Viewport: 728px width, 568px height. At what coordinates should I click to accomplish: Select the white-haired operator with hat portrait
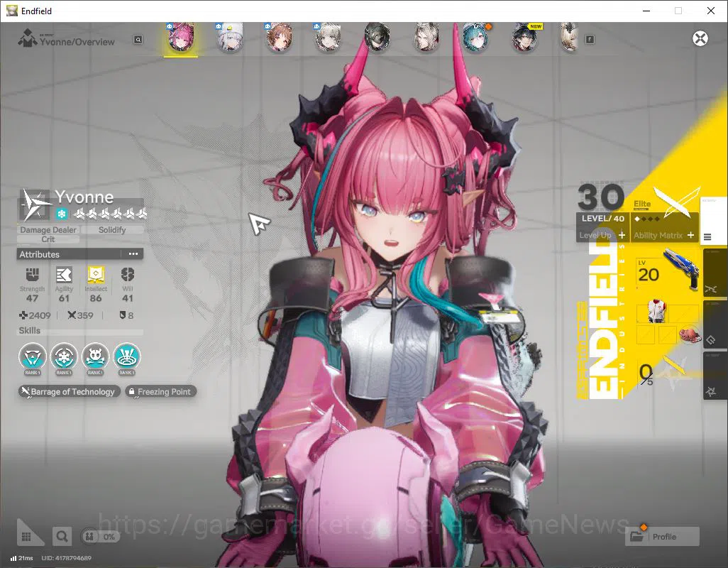point(230,38)
